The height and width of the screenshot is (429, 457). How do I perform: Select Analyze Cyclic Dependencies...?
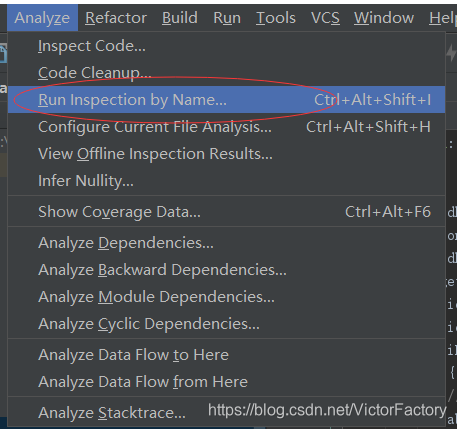(226, 324)
